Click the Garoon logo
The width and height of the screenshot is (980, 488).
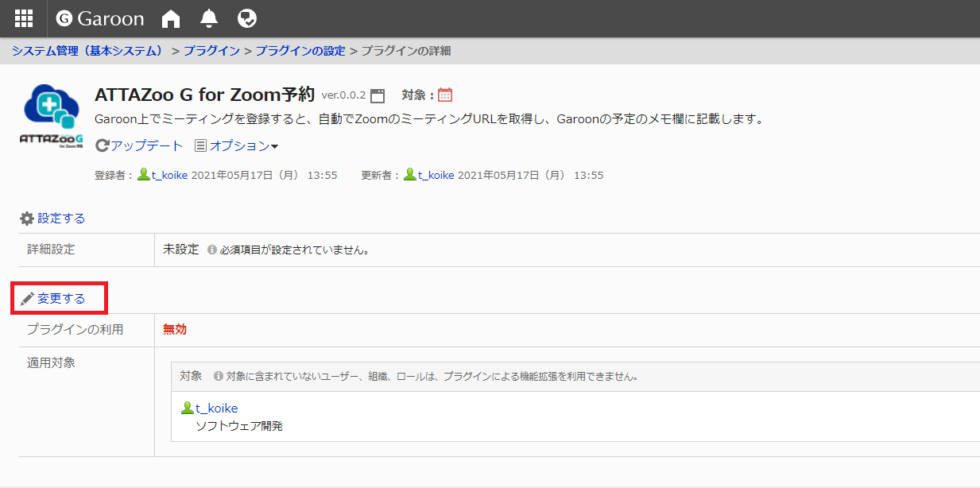100,18
